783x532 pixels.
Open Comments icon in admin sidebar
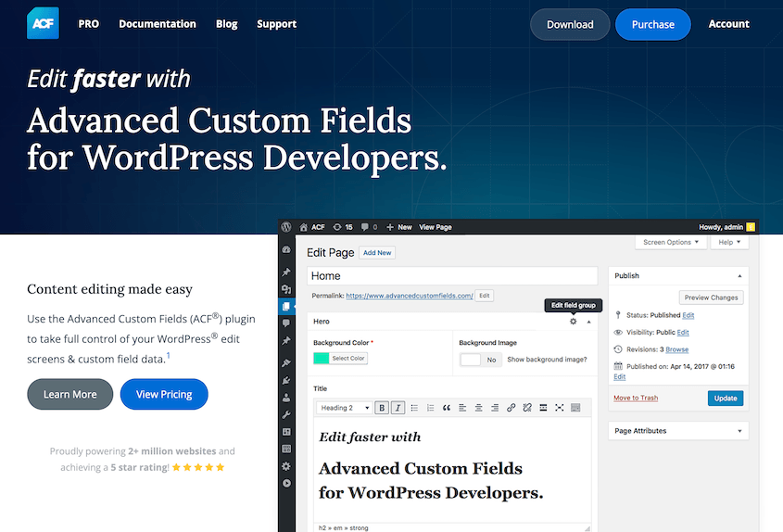(286, 323)
